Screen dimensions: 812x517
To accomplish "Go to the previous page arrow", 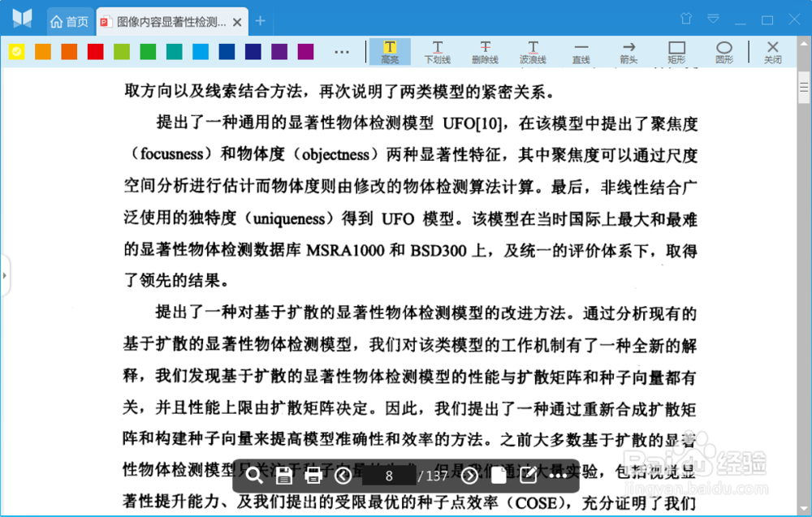I will coord(343,476).
